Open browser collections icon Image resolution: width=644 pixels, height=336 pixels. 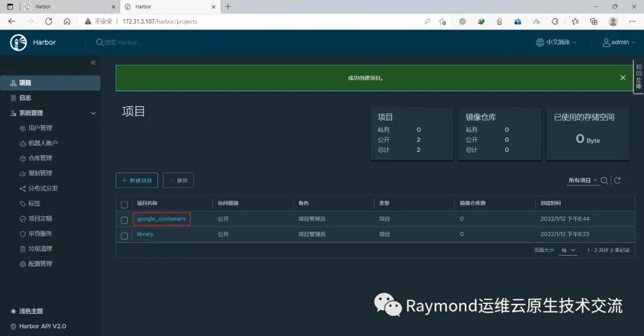(593, 21)
